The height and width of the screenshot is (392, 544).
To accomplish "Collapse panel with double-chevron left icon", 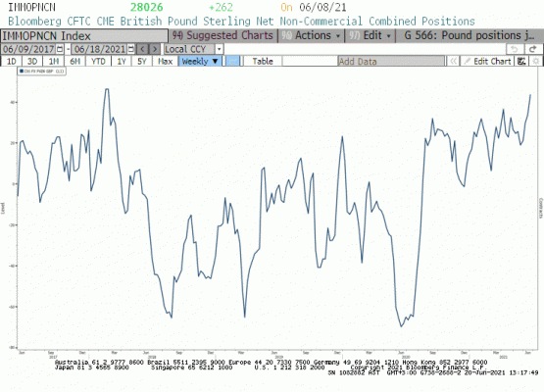I will (453, 61).
